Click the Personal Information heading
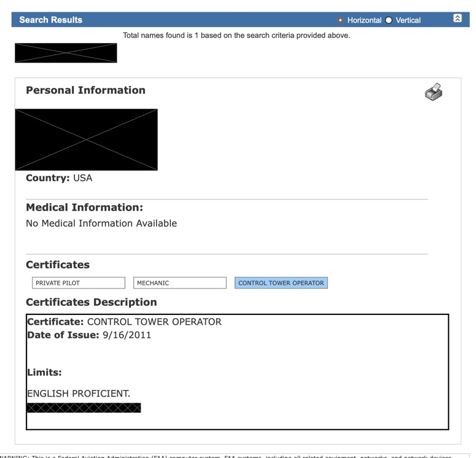This screenshot has width=476, height=458. tap(85, 90)
